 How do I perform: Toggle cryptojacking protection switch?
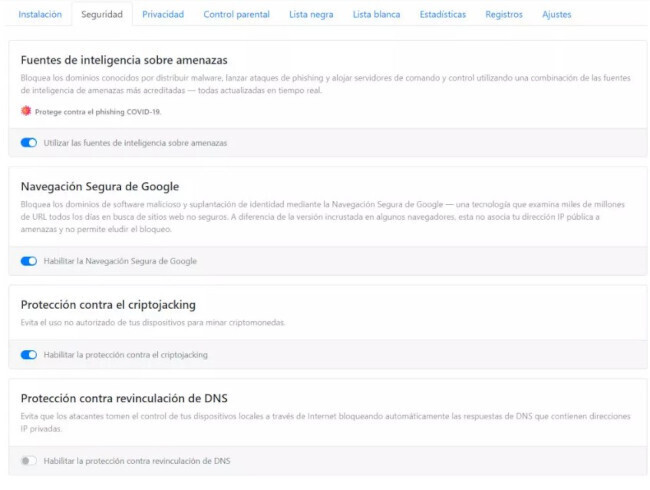[28, 354]
